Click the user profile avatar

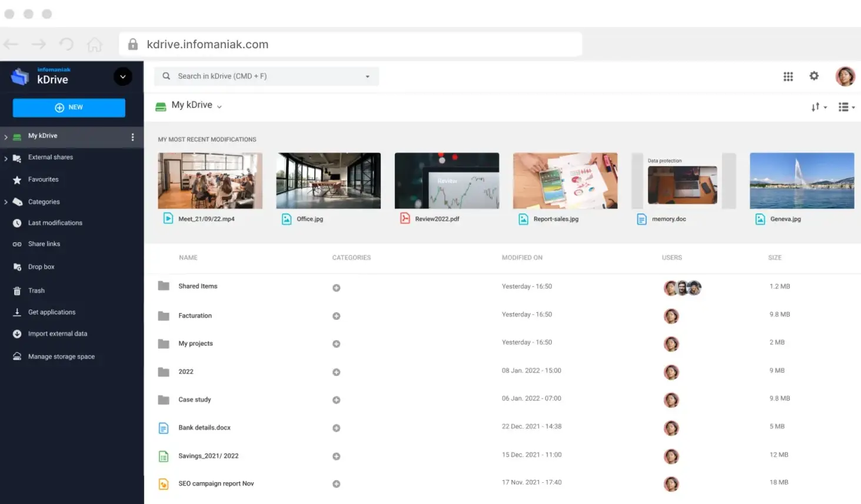[845, 76]
